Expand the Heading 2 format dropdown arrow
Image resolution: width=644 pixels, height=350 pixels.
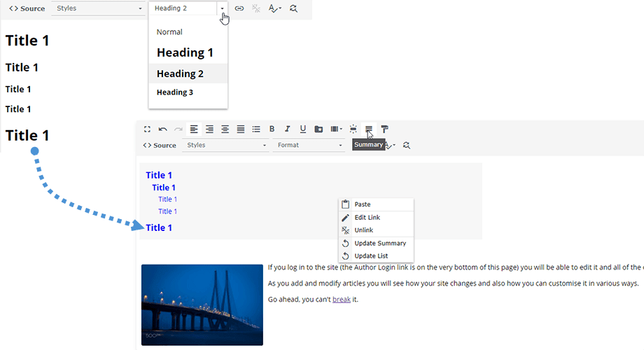[223, 8]
